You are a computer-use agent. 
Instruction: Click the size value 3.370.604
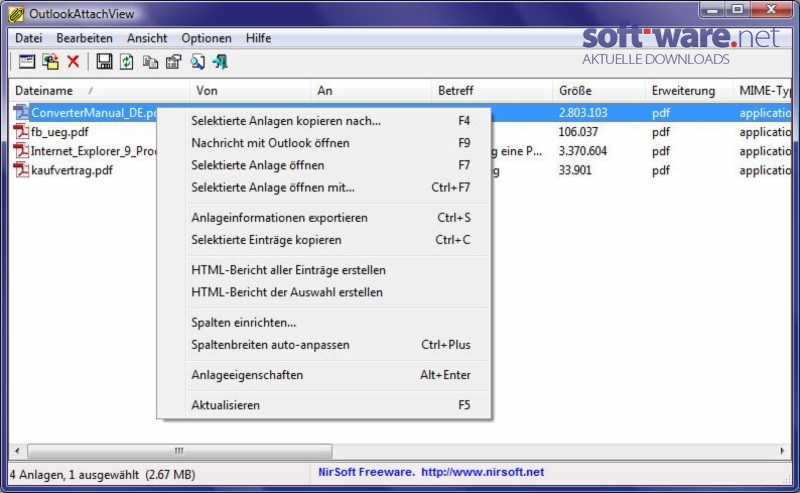coord(583,151)
